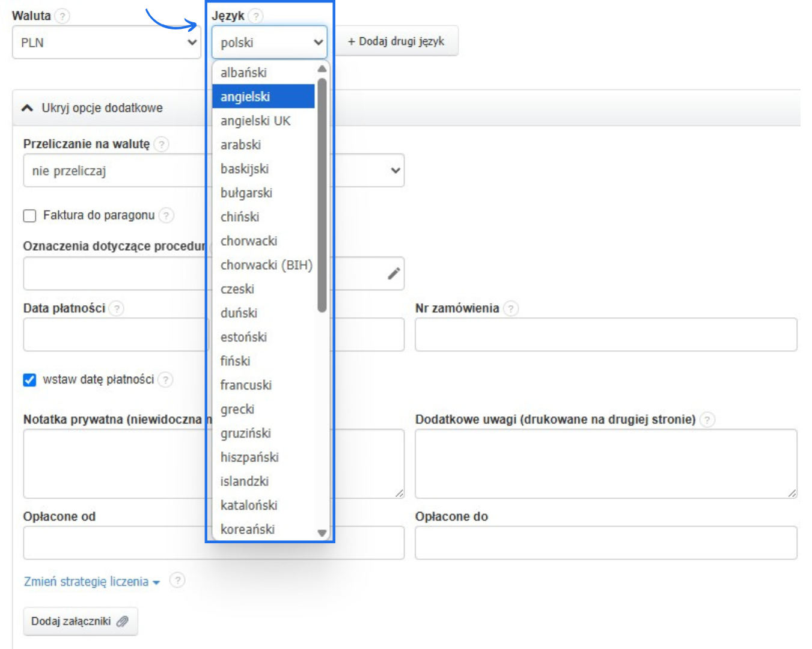Click pencil edit icon in procedure field
Image resolution: width=812 pixels, height=649 pixels.
(x=394, y=274)
